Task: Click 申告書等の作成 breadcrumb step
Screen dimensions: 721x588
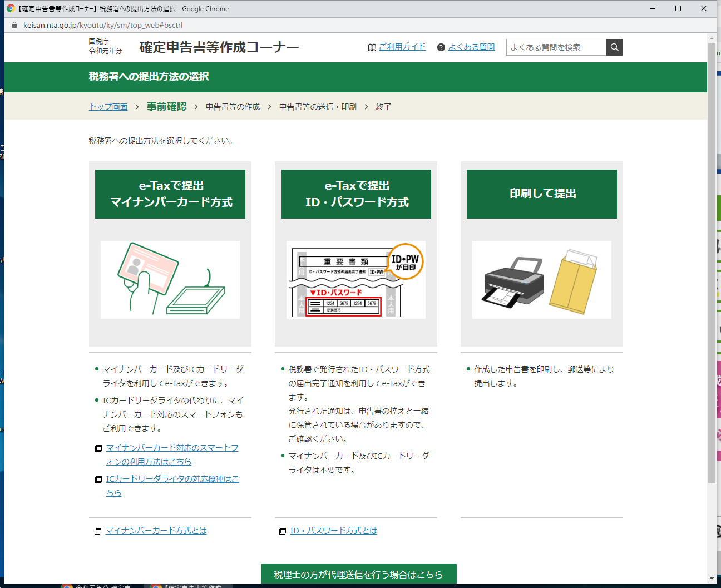Action: 233,107
